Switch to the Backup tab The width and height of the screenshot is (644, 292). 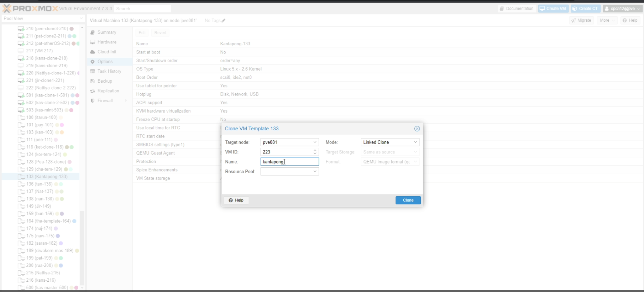click(x=105, y=81)
